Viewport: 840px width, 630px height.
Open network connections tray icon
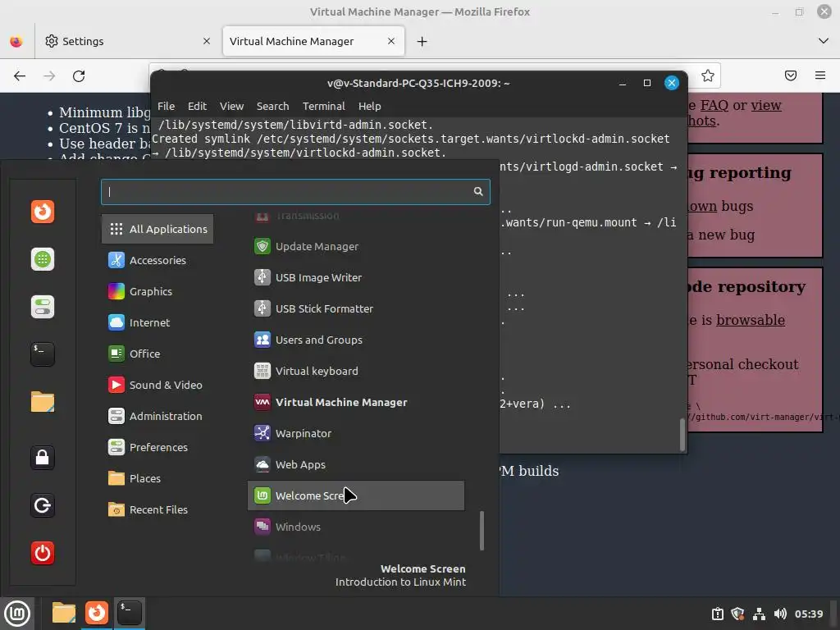click(759, 614)
